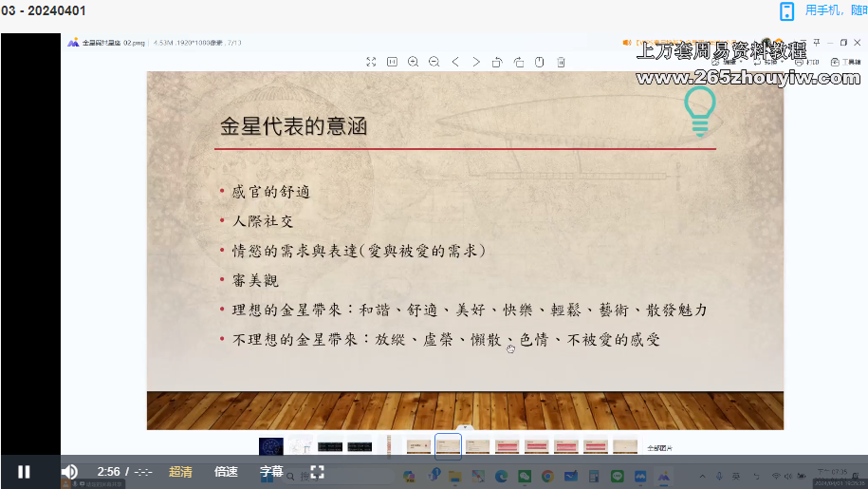
Task: Go to next image arrow
Action: (476, 62)
